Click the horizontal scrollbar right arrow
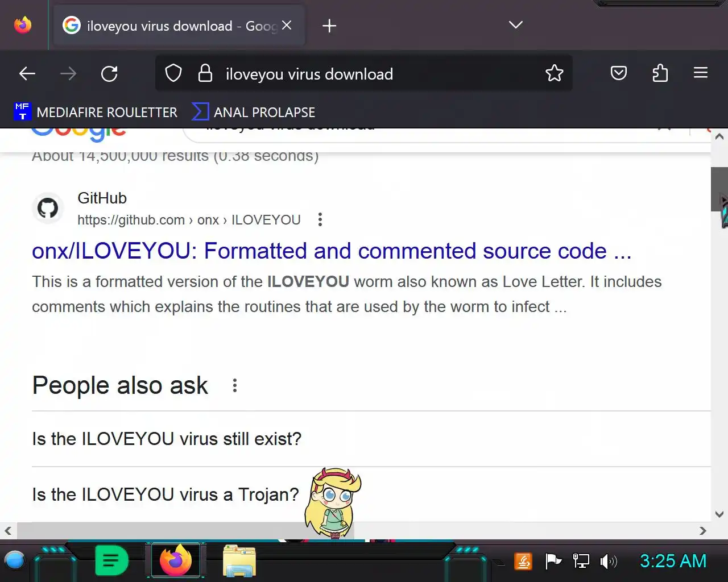The height and width of the screenshot is (582, 728). point(703,530)
